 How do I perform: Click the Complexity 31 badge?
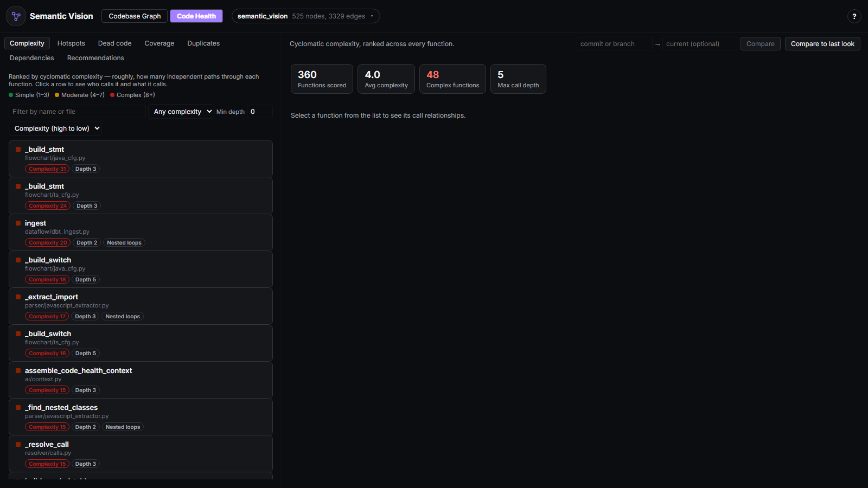(x=47, y=169)
